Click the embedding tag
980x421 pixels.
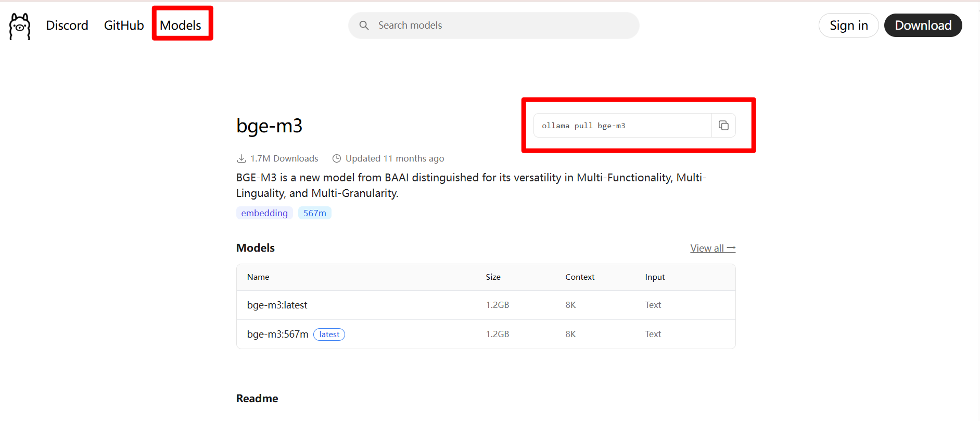click(x=264, y=213)
